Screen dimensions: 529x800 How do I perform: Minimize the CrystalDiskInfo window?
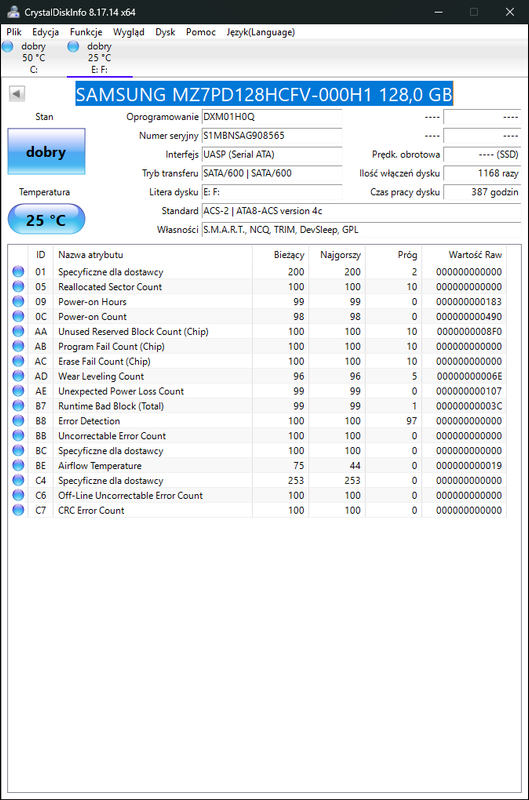click(x=438, y=12)
